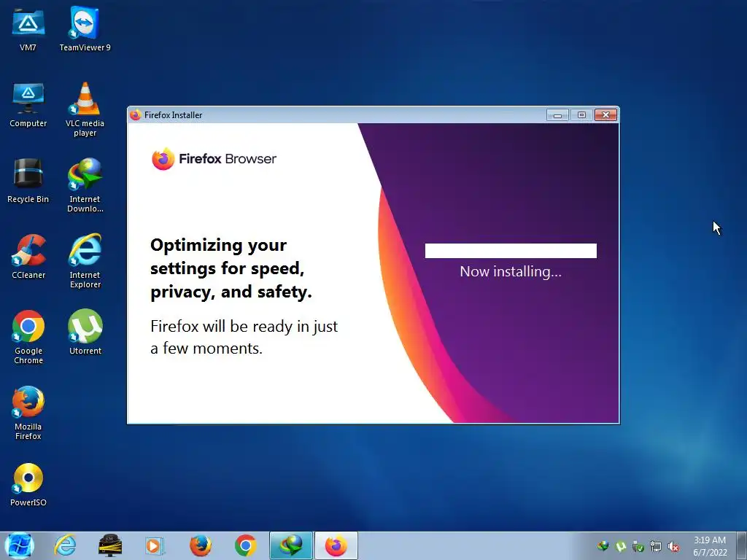Image resolution: width=747 pixels, height=560 pixels.
Task: Click the Show desktop strip
Action: (742, 545)
